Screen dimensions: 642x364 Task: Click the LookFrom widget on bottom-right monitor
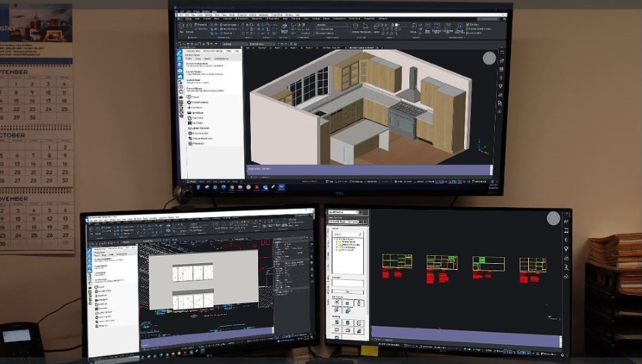click(553, 218)
